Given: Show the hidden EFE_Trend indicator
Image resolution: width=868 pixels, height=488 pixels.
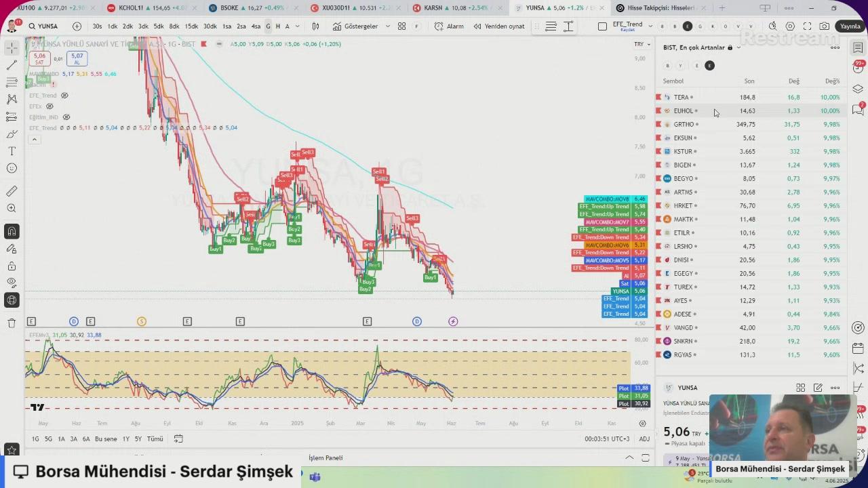Looking at the screenshot, I should (65, 96).
